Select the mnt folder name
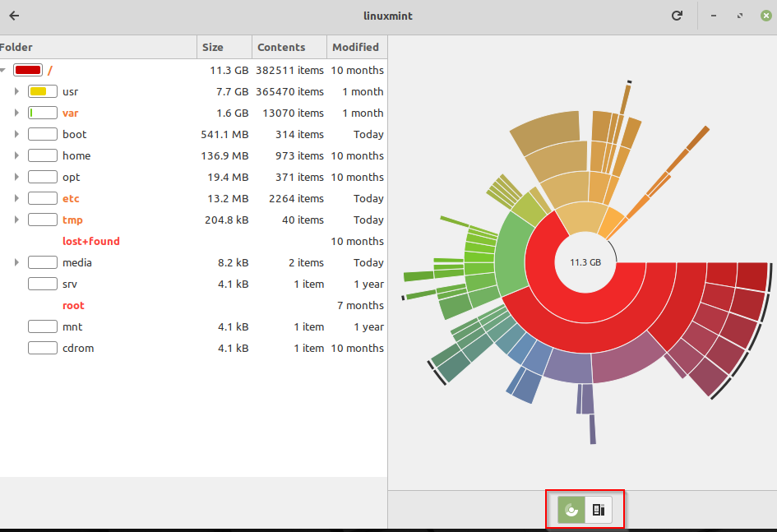Screen dimensions: 777x532 [x=72, y=327]
